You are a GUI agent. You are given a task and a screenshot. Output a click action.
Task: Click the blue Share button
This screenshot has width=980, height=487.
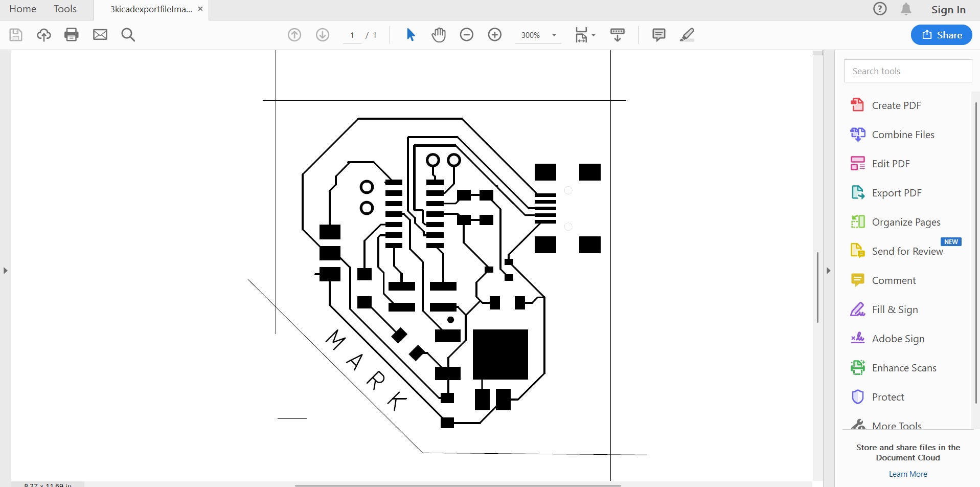(x=941, y=35)
